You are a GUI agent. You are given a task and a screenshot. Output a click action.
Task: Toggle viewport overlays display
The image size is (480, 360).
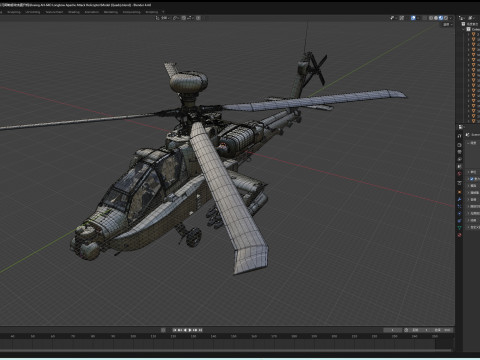pos(413,18)
